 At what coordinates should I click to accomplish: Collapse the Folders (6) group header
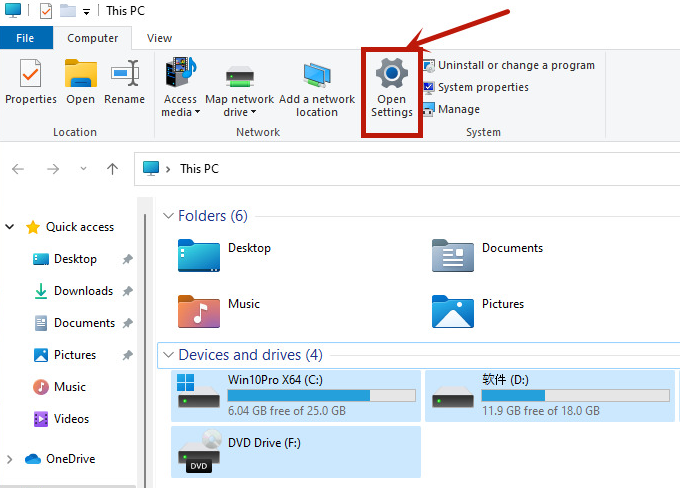coord(168,216)
